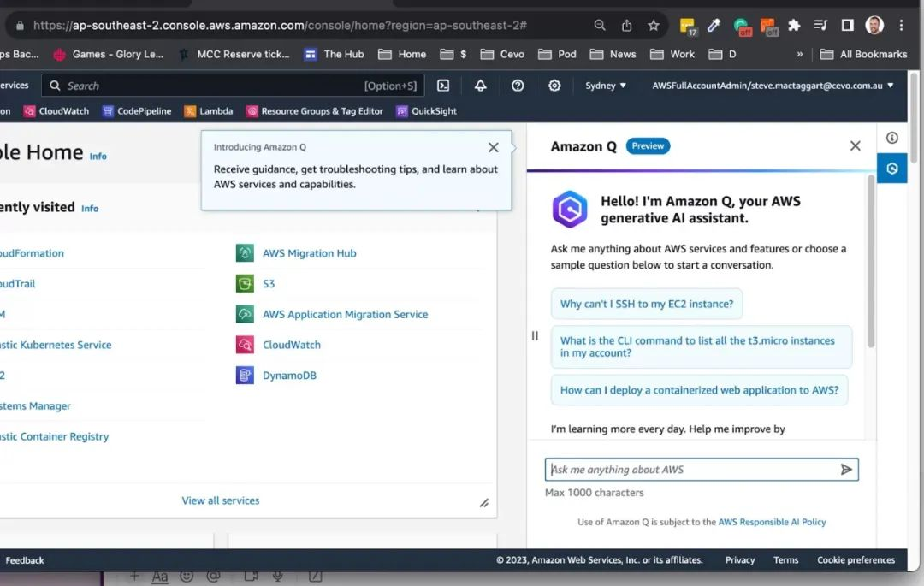Click the Feedback footer link

pyautogui.click(x=24, y=560)
